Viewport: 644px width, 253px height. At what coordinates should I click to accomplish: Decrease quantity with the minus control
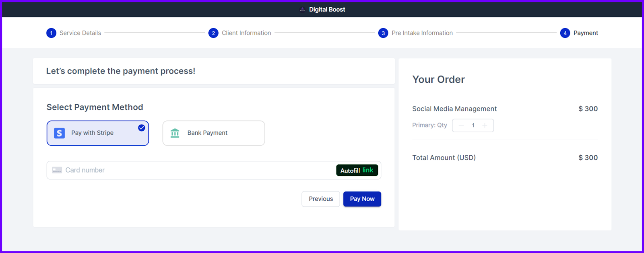(x=461, y=125)
